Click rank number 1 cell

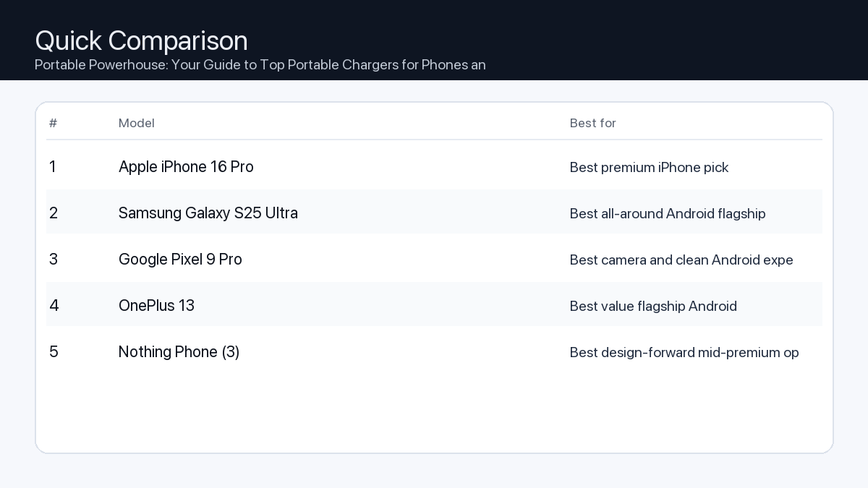(53, 167)
